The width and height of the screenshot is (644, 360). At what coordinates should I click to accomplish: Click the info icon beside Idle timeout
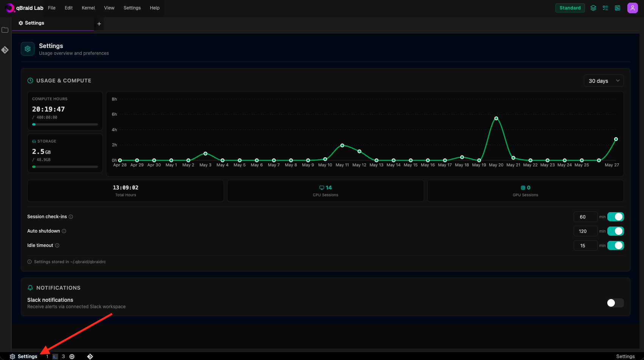coord(57,245)
